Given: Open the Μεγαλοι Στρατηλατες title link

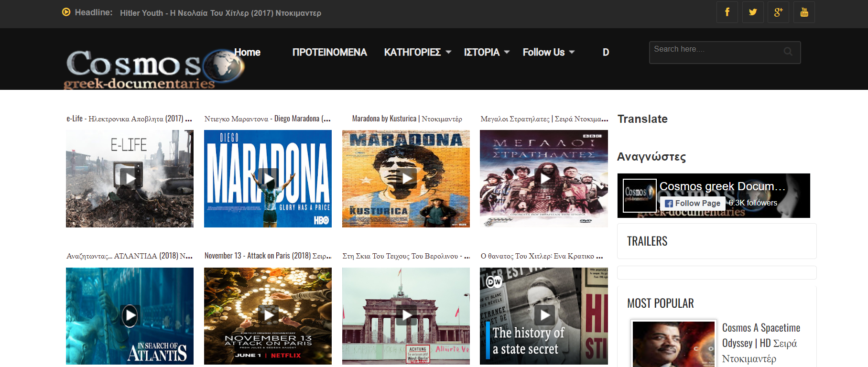Looking at the screenshot, I should [x=544, y=119].
